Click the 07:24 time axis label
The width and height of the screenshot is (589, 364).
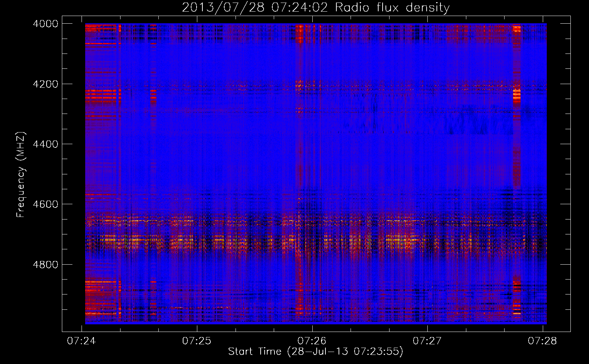pyautogui.click(x=82, y=341)
